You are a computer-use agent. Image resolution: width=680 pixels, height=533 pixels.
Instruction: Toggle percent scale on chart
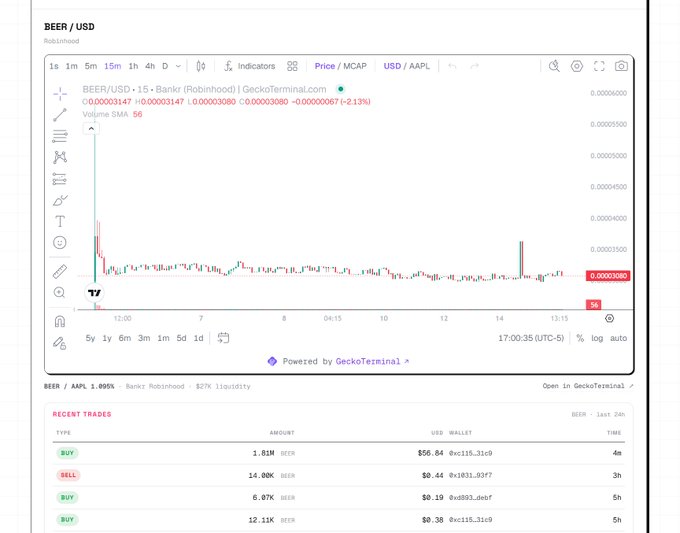click(580, 338)
